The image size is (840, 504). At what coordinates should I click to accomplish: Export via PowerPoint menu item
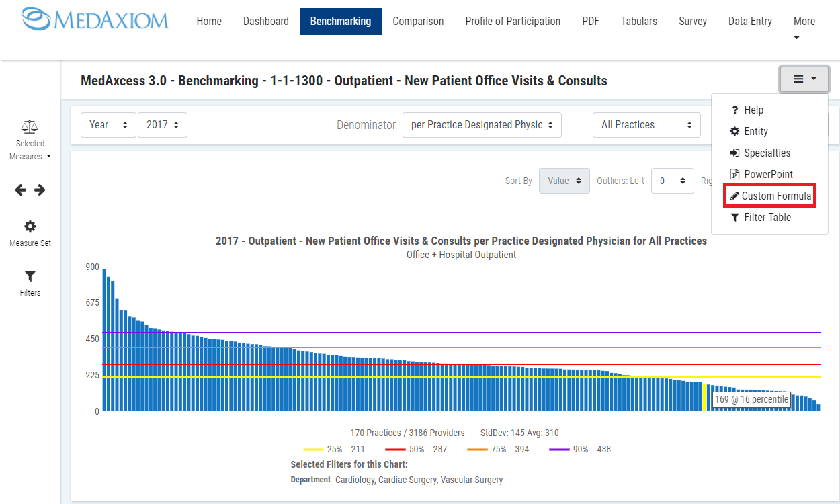tap(768, 174)
